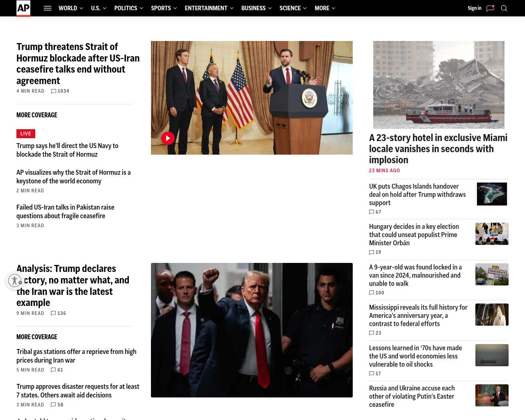Viewport: 525px width, 420px height.
Task: Open comments icon for Mississippi history story
Action: coord(372,333)
